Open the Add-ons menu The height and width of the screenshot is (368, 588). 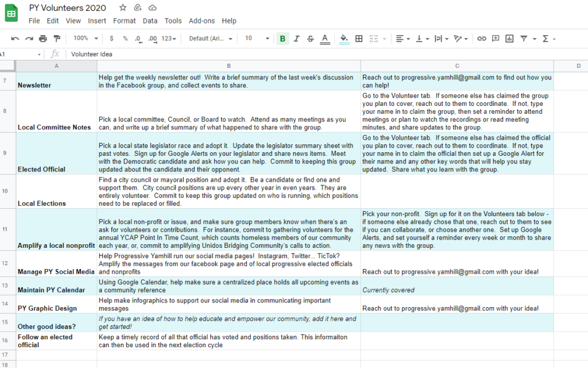point(202,21)
